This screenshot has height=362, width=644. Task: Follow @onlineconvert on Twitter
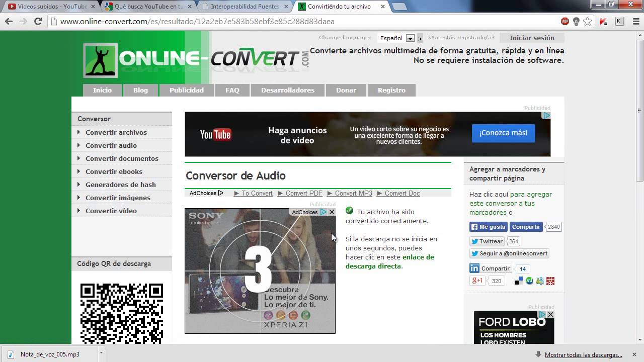pos(509,253)
